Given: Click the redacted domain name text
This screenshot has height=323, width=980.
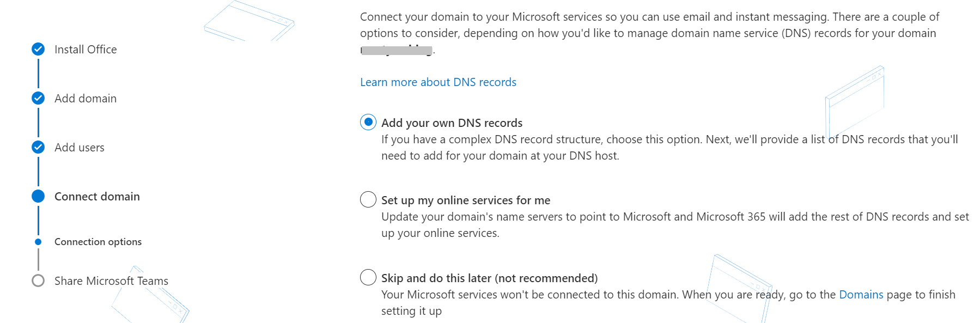Looking at the screenshot, I should click(397, 51).
